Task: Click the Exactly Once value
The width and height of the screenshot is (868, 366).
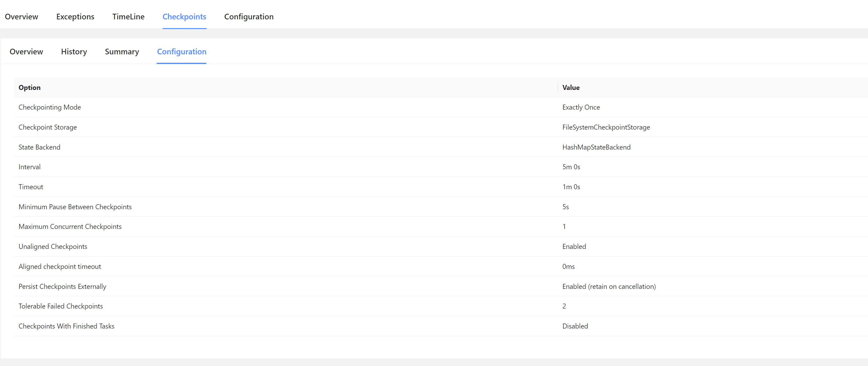Action: (x=581, y=107)
